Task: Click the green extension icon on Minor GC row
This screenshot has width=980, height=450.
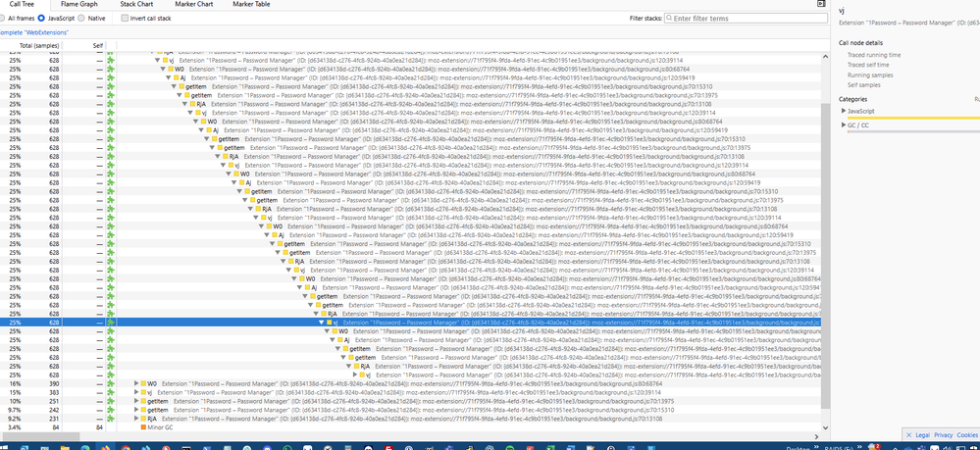Action: [111, 427]
